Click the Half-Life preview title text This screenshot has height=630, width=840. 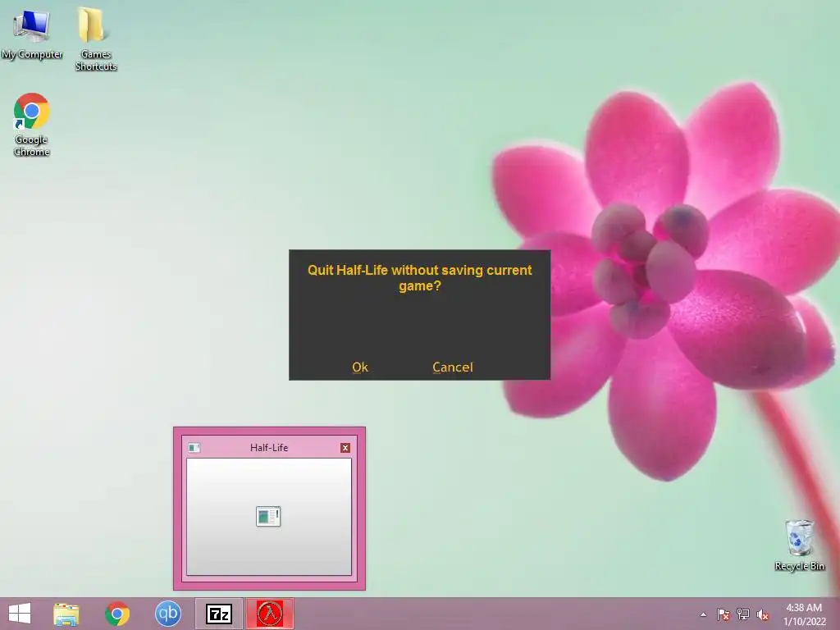(269, 448)
